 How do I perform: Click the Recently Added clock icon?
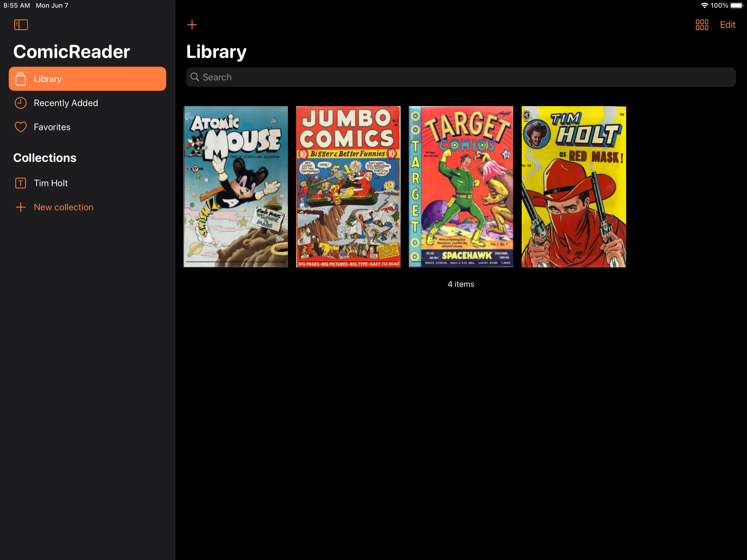(21, 103)
